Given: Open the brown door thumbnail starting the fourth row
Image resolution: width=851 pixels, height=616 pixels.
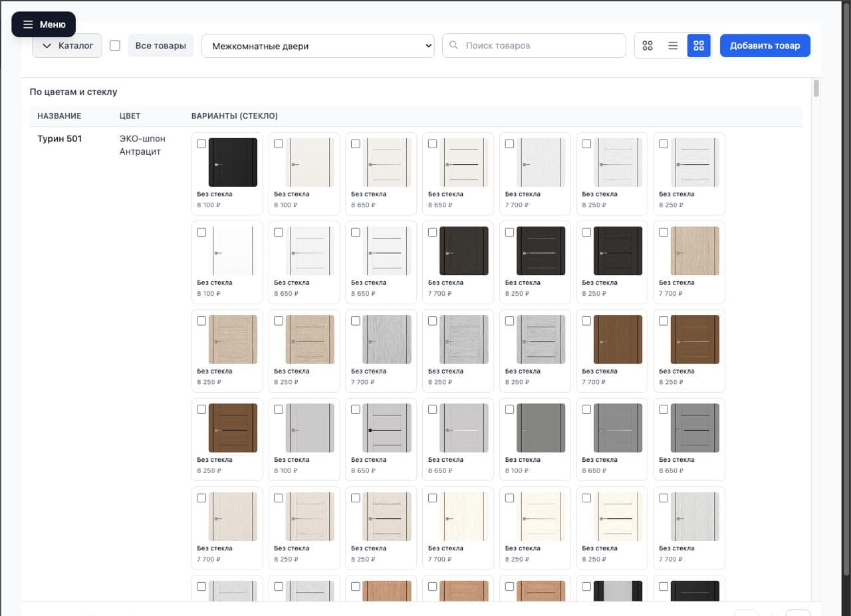Looking at the screenshot, I should [233, 428].
